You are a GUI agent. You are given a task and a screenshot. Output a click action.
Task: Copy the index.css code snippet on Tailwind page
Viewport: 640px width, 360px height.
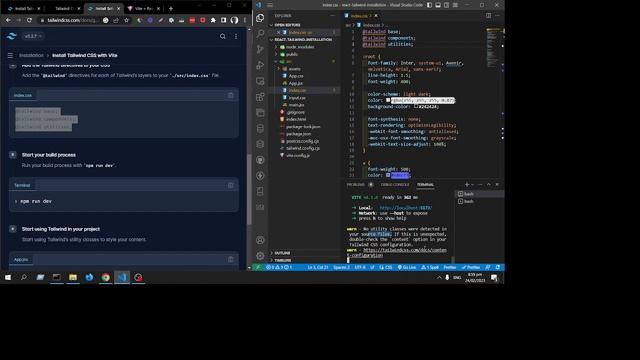click(231, 95)
